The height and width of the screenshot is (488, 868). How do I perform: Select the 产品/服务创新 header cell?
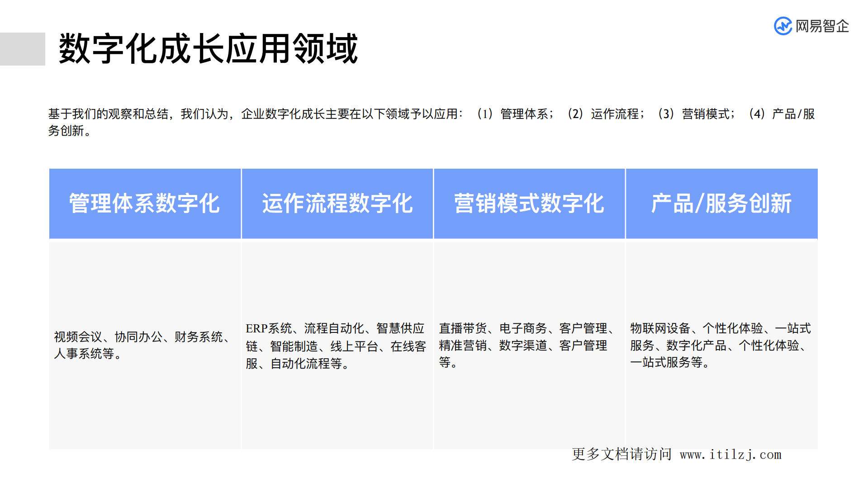[721, 204]
